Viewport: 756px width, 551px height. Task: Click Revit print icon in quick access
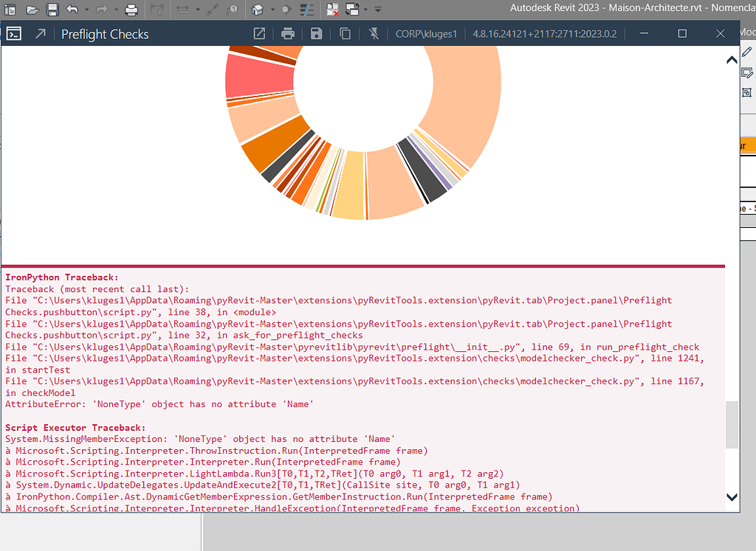click(x=131, y=10)
